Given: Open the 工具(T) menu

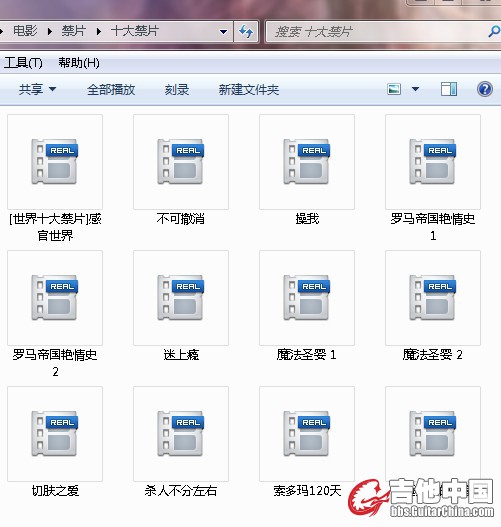Looking at the screenshot, I should pos(23,63).
